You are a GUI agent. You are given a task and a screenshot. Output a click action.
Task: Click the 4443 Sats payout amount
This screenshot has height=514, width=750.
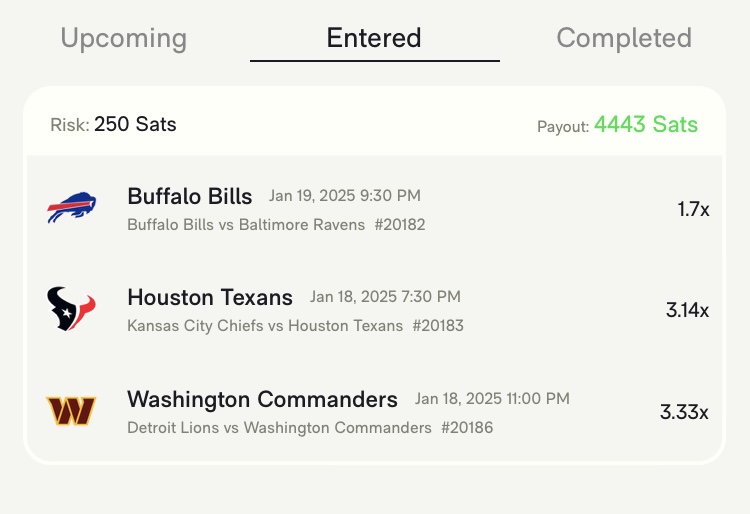(x=646, y=125)
